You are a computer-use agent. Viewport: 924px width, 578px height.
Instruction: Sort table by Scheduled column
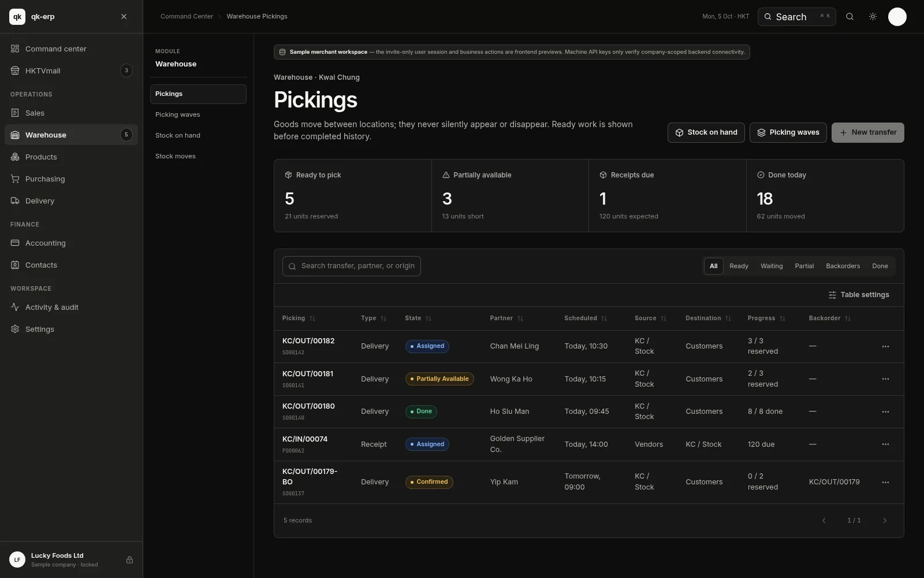[x=586, y=318]
